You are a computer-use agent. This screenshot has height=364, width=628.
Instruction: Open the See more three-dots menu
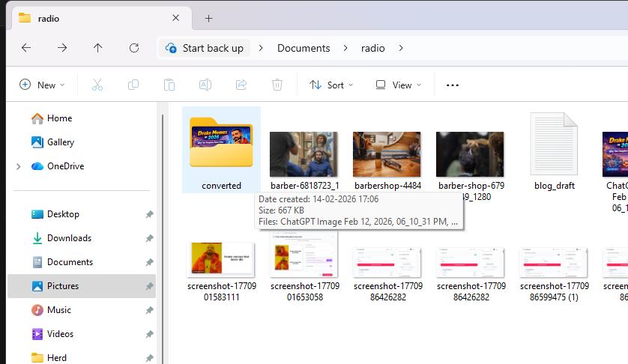453,85
